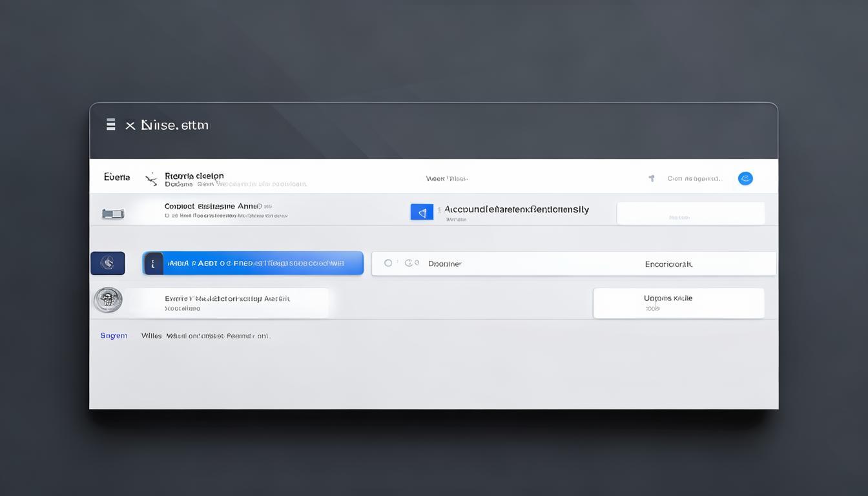Image resolution: width=868 pixels, height=496 pixels.
Task: Click the small grey pin icon near top right
Action: coord(652,178)
